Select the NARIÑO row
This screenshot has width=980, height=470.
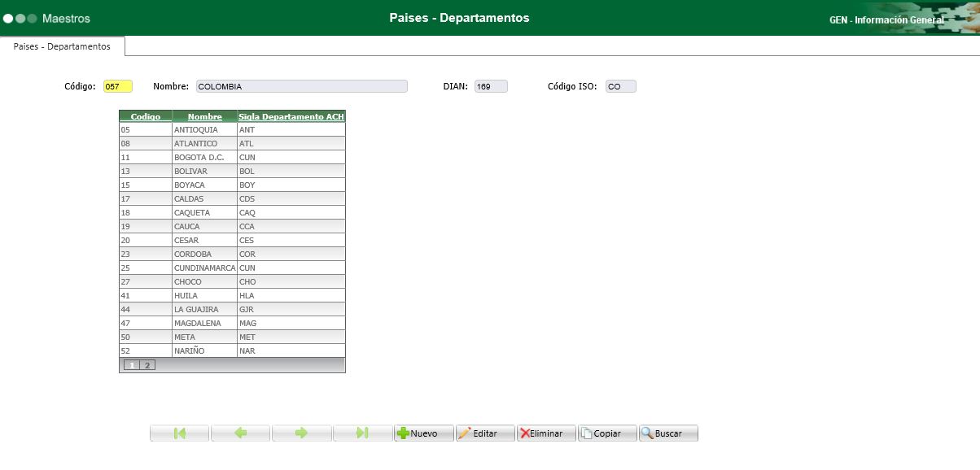232,350
